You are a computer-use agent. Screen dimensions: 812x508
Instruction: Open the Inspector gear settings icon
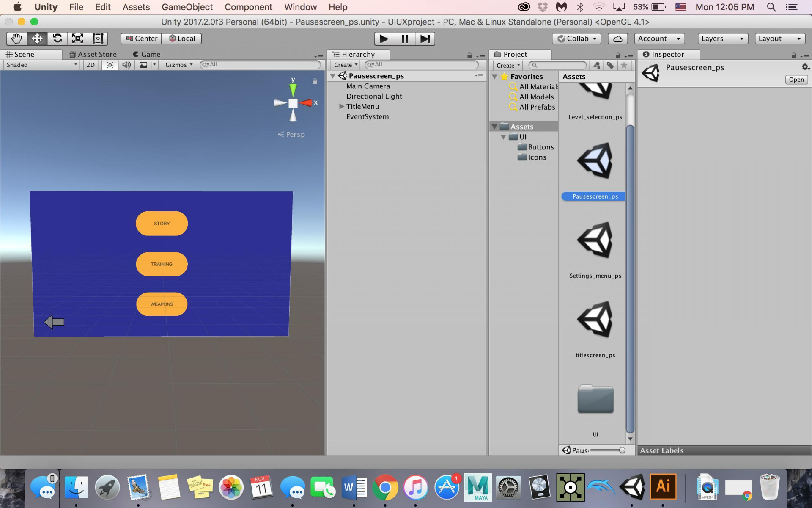805,67
